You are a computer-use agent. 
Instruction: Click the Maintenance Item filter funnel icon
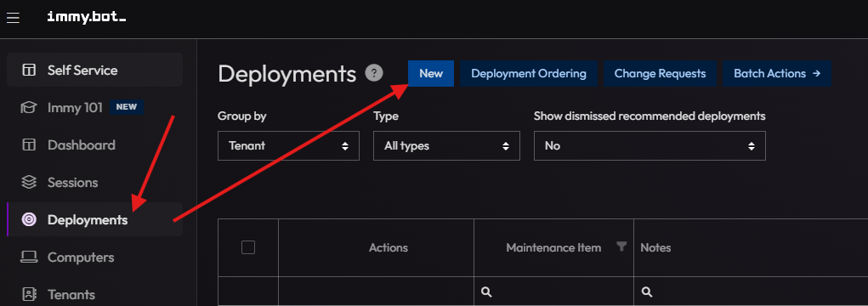point(621,246)
